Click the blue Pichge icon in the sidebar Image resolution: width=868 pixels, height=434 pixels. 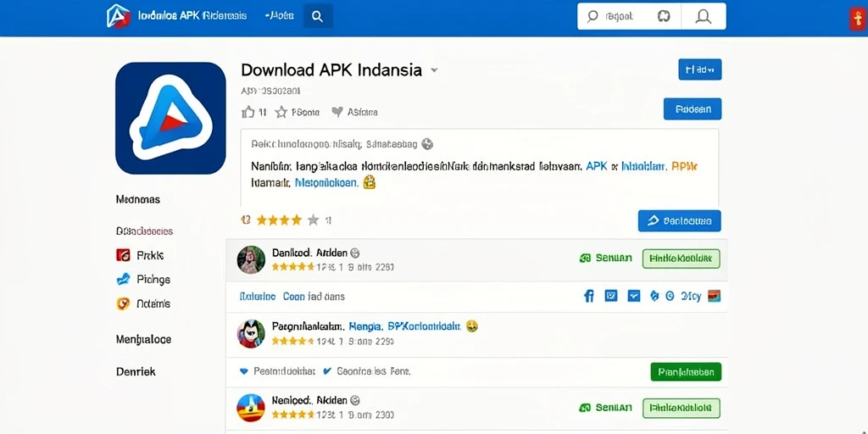(x=123, y=279)
